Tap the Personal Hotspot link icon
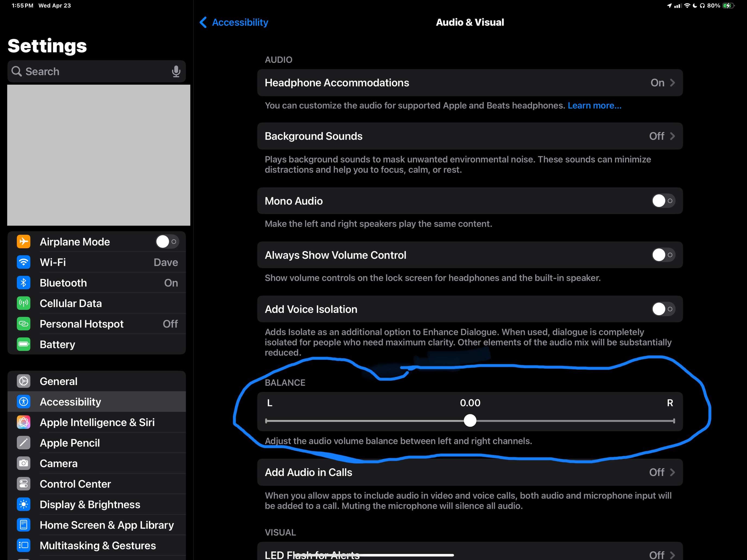This screenshot has height=560, width=747. 24,324
